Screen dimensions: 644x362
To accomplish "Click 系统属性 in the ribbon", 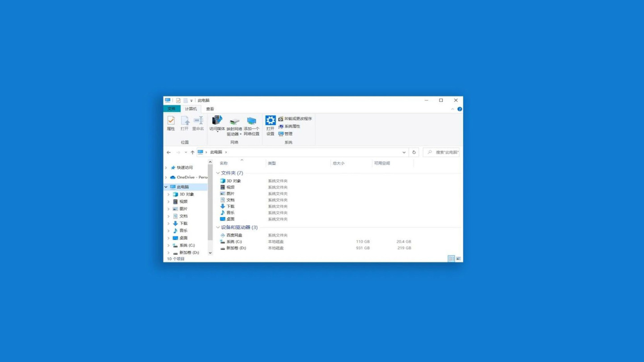I will click(x=289, y=126).
